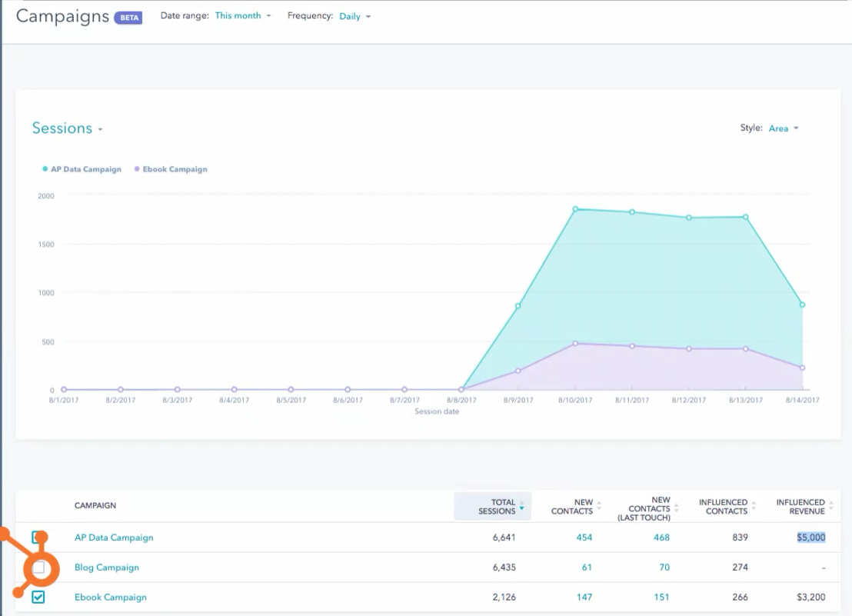Click the 8/10/2017 AP Data peak point
The image size is (852, 616).
tap(575, 209)
